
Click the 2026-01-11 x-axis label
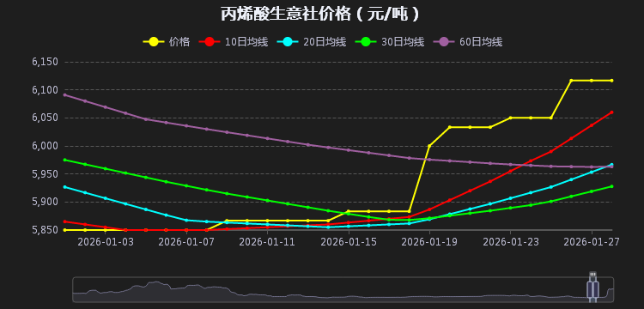(x=267, y=242)
